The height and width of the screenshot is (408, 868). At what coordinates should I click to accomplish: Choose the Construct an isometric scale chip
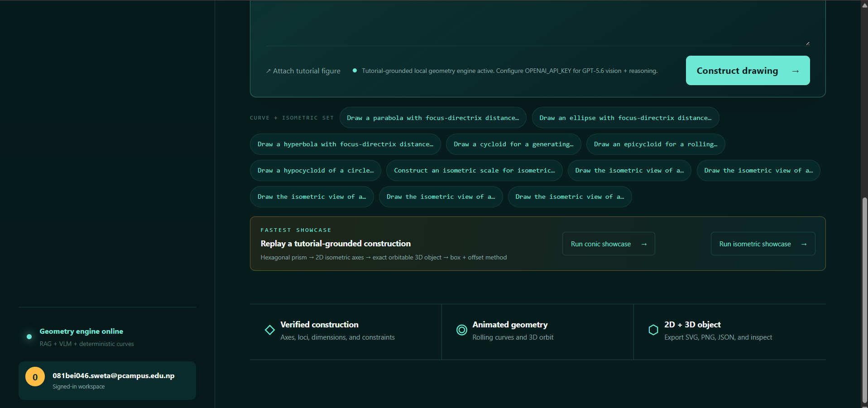(x=475, y=170)
